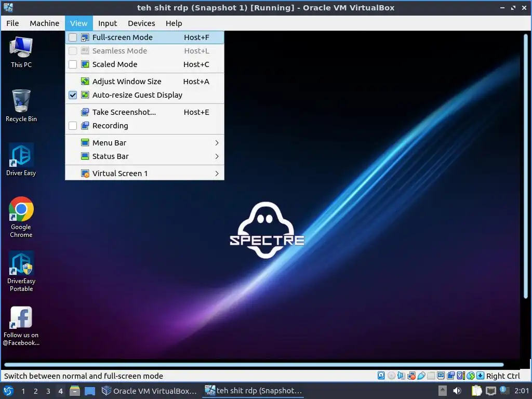Choose Take Screenshot... entry
Image resolution: width=532 pixels, height=399 pixels.
tap(144, 112)
